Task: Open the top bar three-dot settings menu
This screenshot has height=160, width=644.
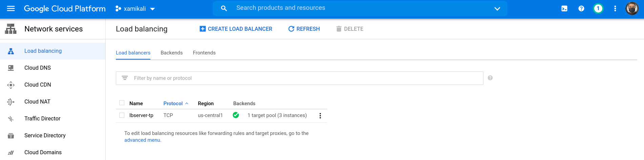Action: pos(615,8)
